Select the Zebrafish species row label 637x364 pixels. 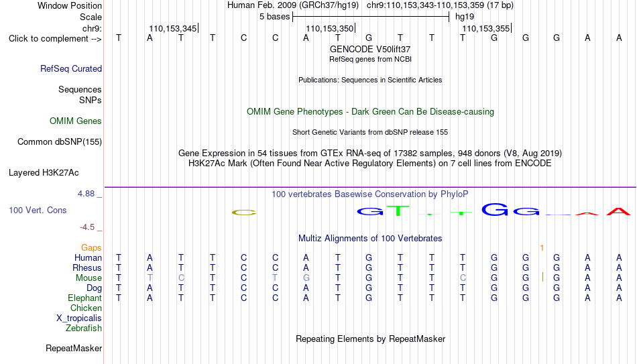coord(84,328)
